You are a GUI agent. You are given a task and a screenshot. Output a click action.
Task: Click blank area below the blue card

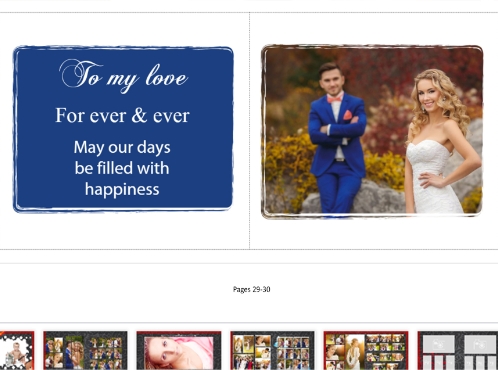tap(123, 231)
